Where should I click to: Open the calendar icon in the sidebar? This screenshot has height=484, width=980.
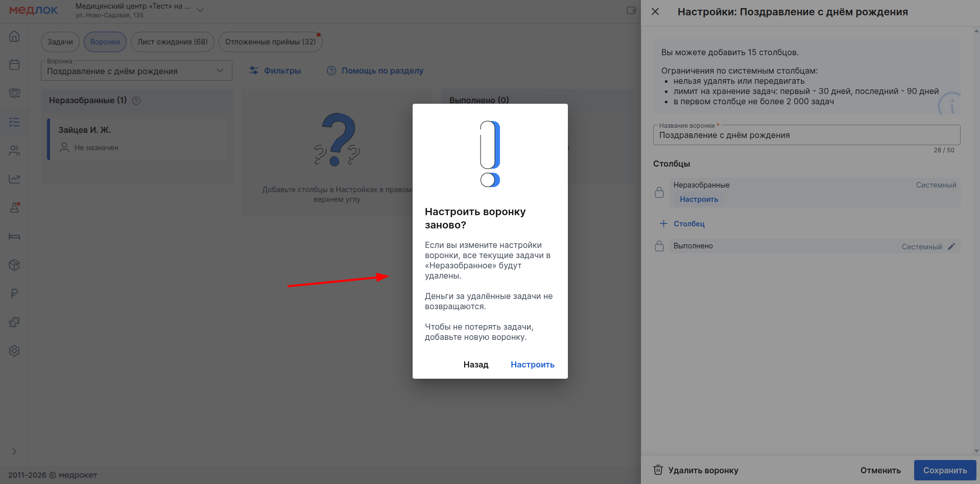[x=14, y=65]
